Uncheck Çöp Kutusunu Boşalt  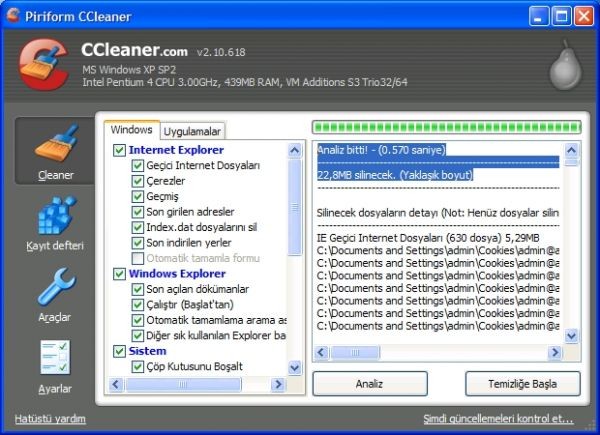(x=137, y=367)
